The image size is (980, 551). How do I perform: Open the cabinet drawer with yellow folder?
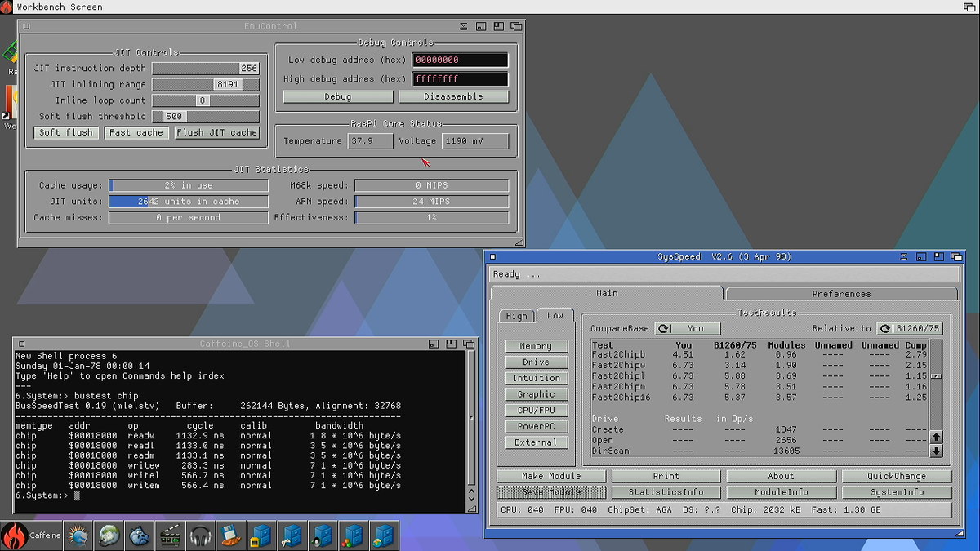tap(261, 535)
